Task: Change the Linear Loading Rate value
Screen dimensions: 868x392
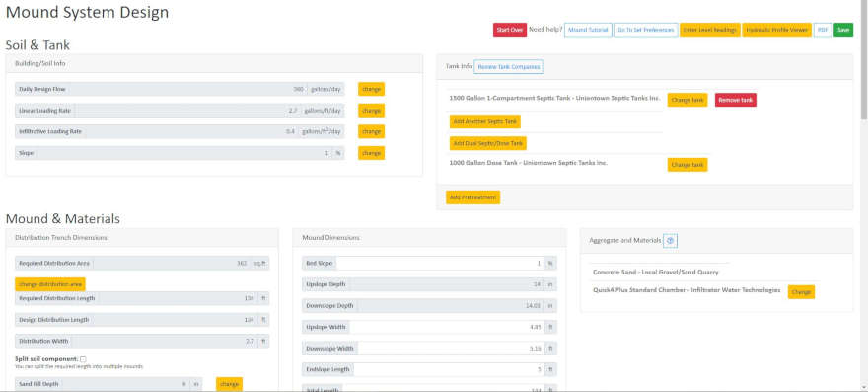Action: click(x=371, y=111)
